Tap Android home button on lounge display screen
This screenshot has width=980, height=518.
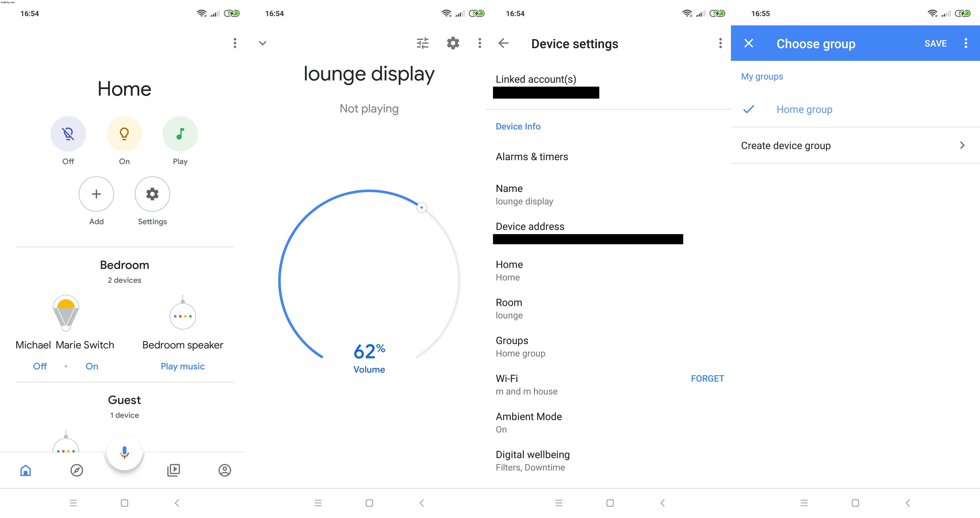[369, 503]
